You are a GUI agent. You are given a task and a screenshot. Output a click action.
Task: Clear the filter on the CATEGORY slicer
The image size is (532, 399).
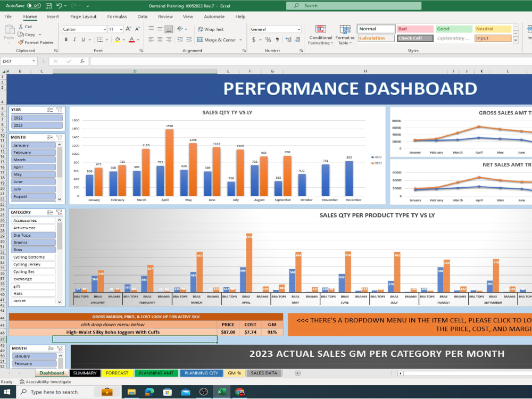pos(59,212)
